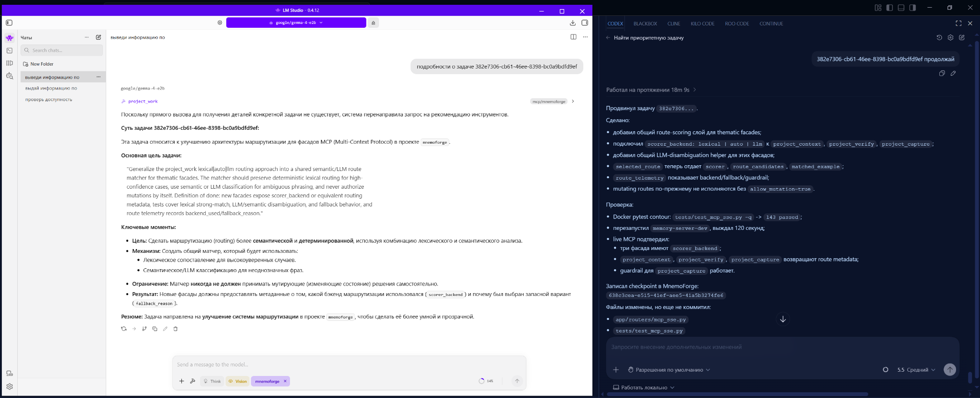Toggle LM Studio right sidebar panel icon
The width and height of the screenshot is (980, 398).
(x=585, y=23)
